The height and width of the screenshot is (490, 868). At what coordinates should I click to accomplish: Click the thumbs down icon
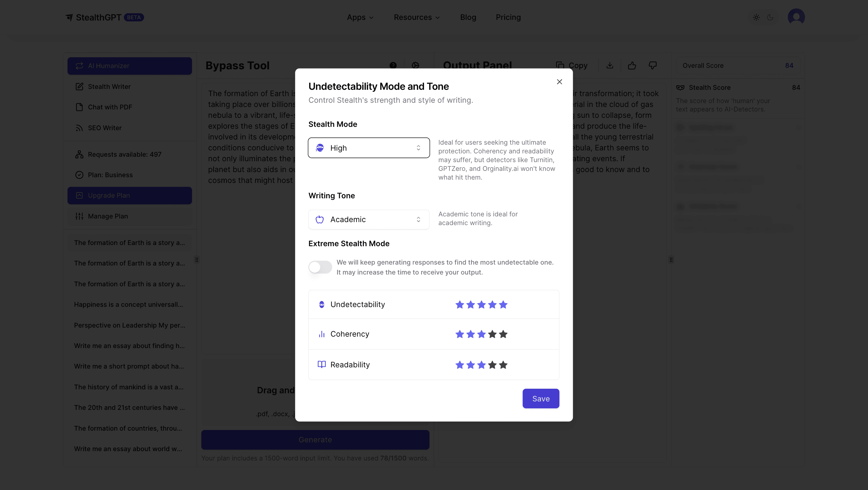[653, 65]
